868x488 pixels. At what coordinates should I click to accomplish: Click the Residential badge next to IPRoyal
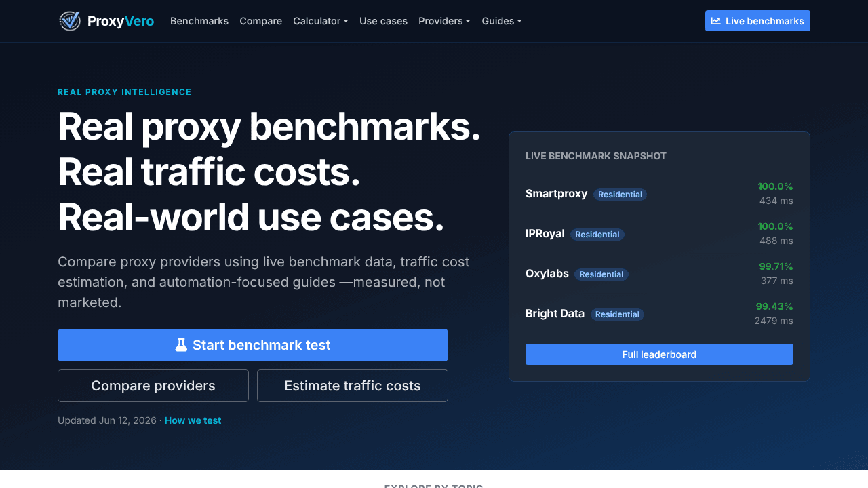[x=597, y=235]
